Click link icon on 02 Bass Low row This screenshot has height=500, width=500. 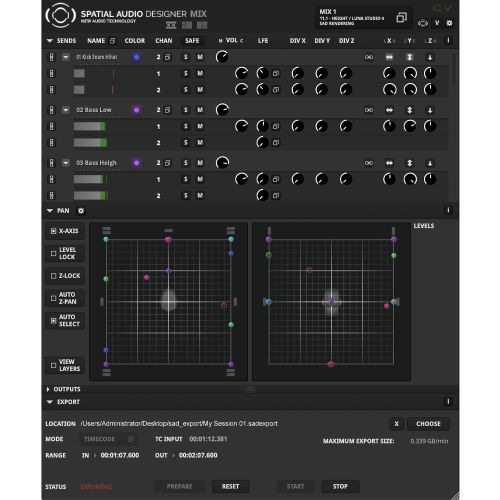pos(369,110)
